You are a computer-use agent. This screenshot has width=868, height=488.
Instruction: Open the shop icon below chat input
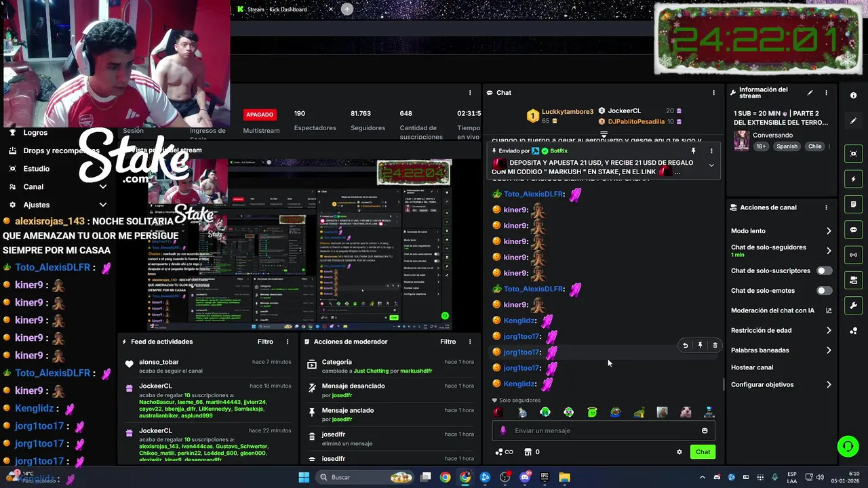pos(528,452)
